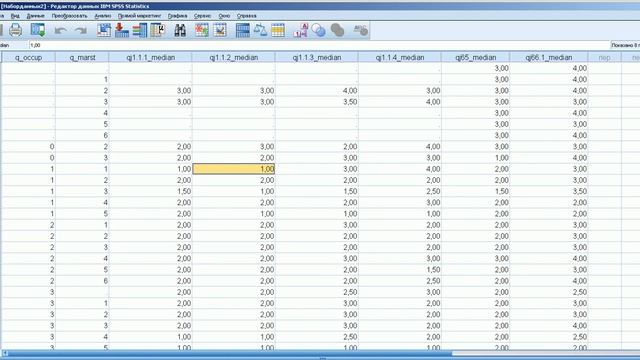Screen dimensions: 640x360
Task: Open the Go to case icon
Action: click(x=104, y=30)
